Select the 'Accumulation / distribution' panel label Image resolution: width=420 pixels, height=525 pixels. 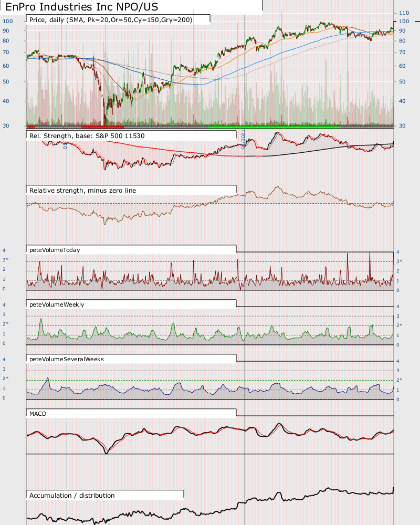click(72, 496)
